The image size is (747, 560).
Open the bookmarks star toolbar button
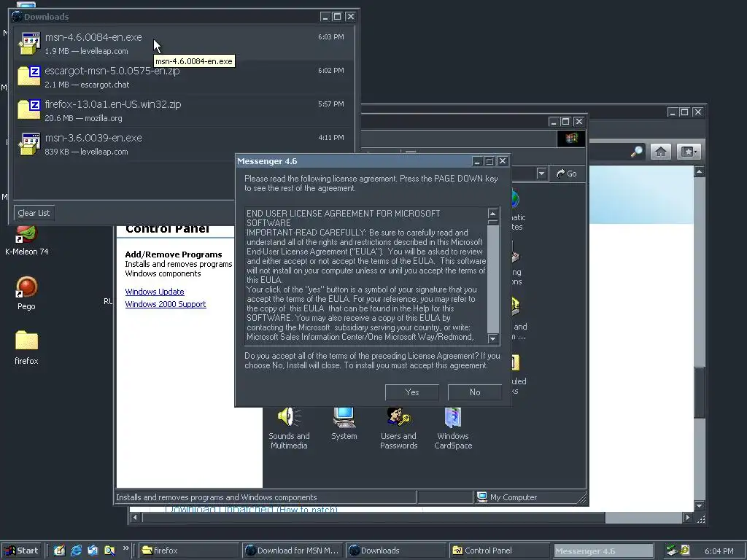coord(689,152)
